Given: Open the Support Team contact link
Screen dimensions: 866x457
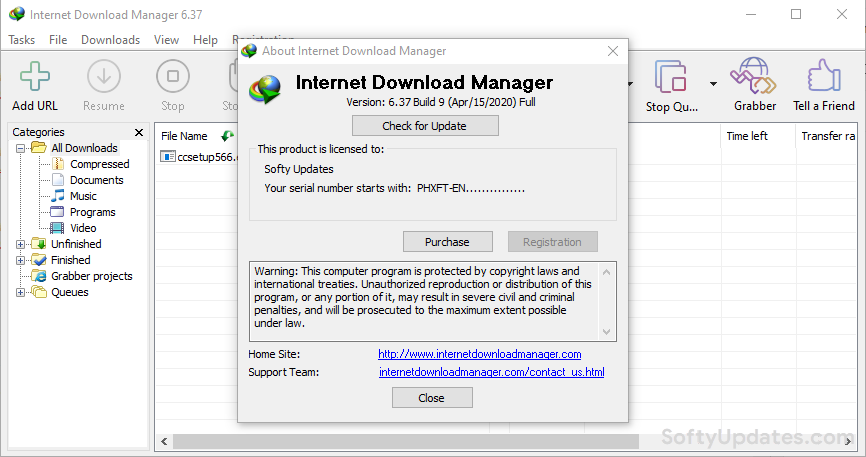Looking at the screenshot, I should [x=492, y=372].
